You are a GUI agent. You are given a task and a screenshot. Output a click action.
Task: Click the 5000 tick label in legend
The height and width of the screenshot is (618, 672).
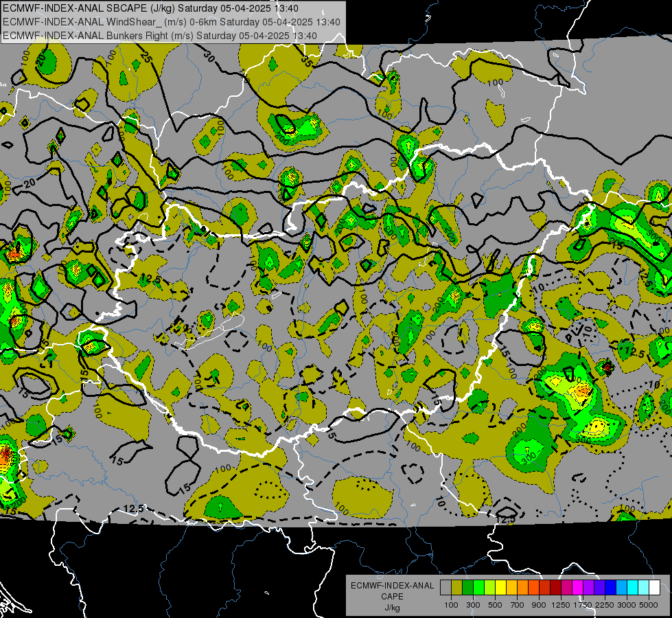click(x=649, y=605)
